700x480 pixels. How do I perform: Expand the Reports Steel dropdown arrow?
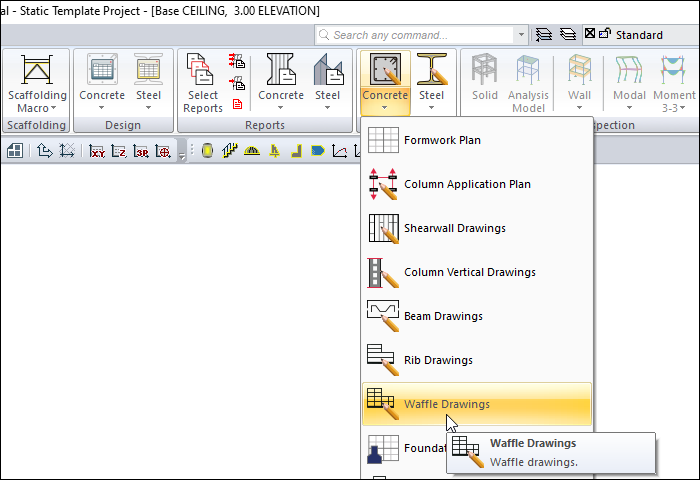click(327, 108)
